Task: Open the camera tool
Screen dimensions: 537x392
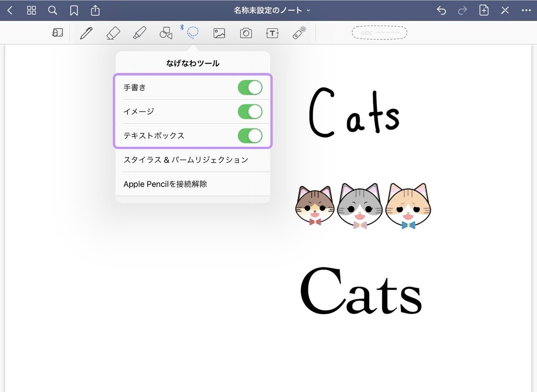Action: click(x=246, y=32)
